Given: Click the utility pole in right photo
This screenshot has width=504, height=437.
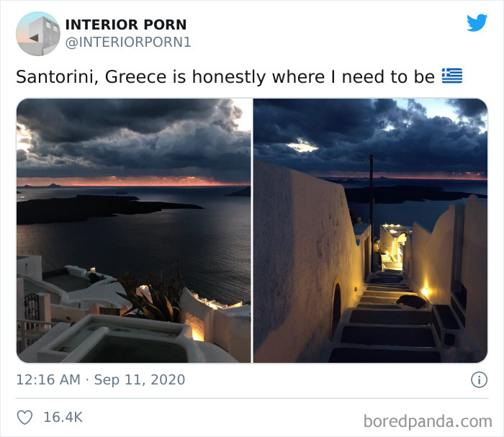Looking at the screenshot, I should pos(372,212).
